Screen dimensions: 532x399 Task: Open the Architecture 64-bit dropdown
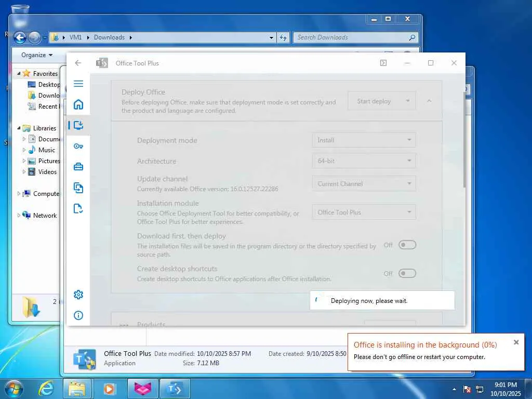click(364, 161)
